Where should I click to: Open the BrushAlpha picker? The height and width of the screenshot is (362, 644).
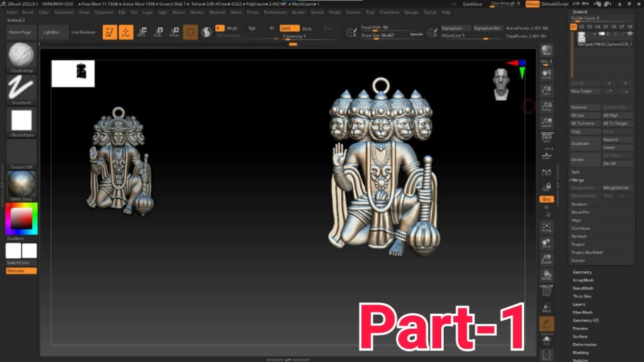pos(21,123)
